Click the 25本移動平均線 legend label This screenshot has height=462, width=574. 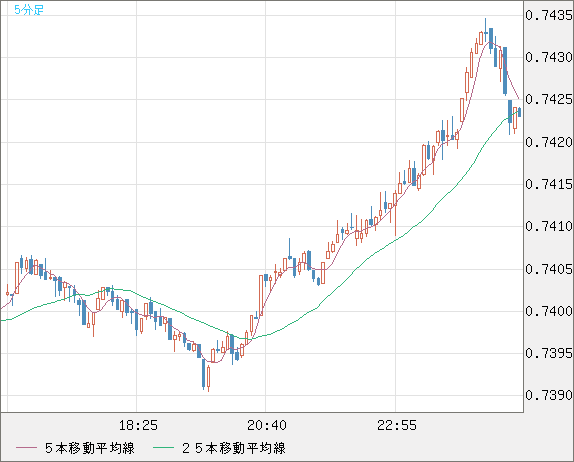234,448
